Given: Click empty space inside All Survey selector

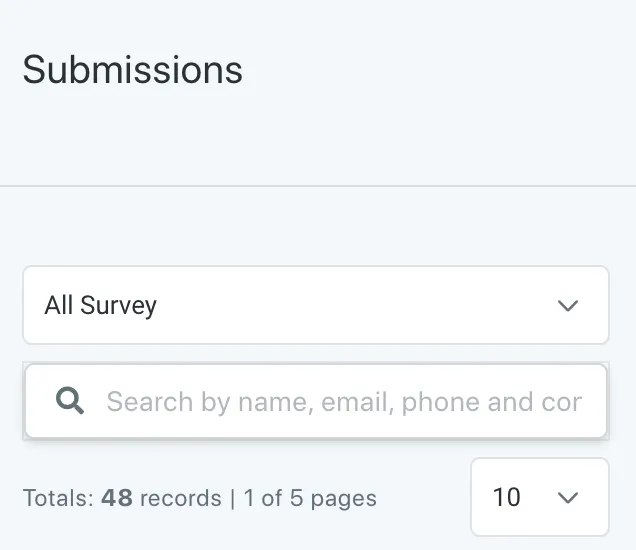Looking at the screenshot, I should (357, 305).
